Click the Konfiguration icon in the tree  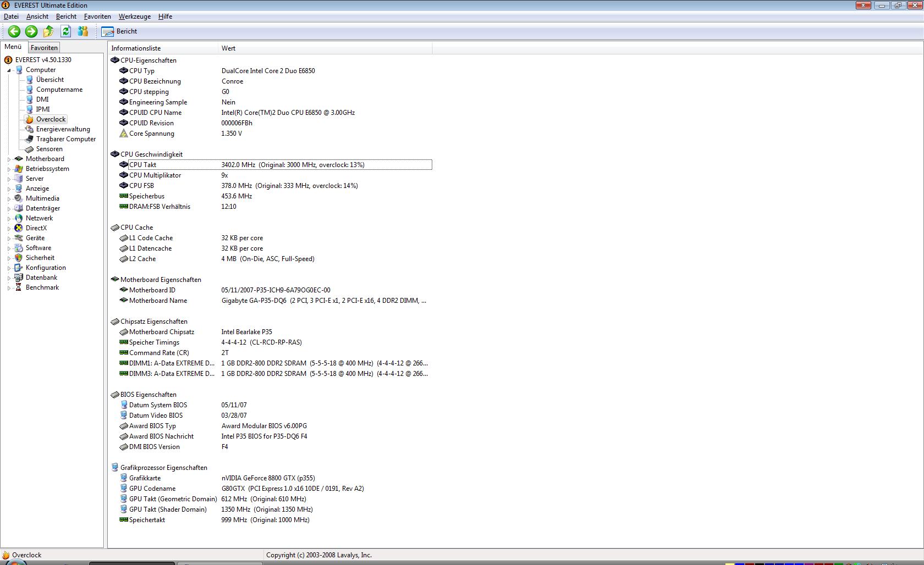pyautogui.click(x=19, y=268)
